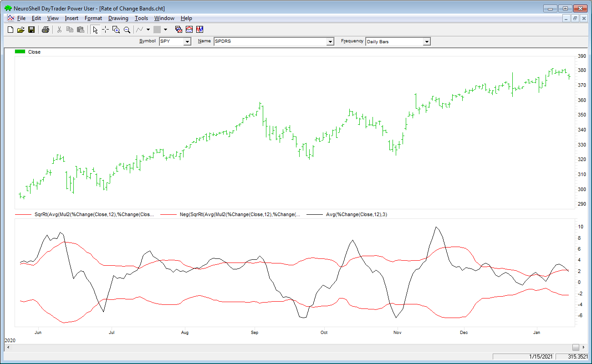Open the File menu

click(x=21, y=18)
